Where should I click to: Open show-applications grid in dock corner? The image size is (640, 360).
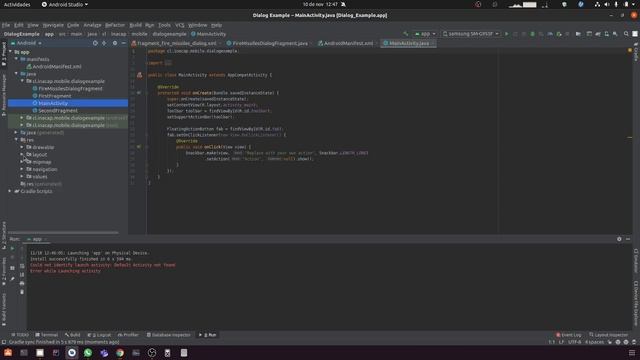632,353
